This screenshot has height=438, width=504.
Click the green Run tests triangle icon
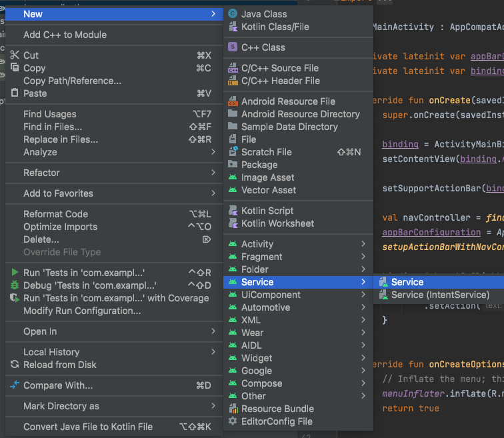coord(15,272)
